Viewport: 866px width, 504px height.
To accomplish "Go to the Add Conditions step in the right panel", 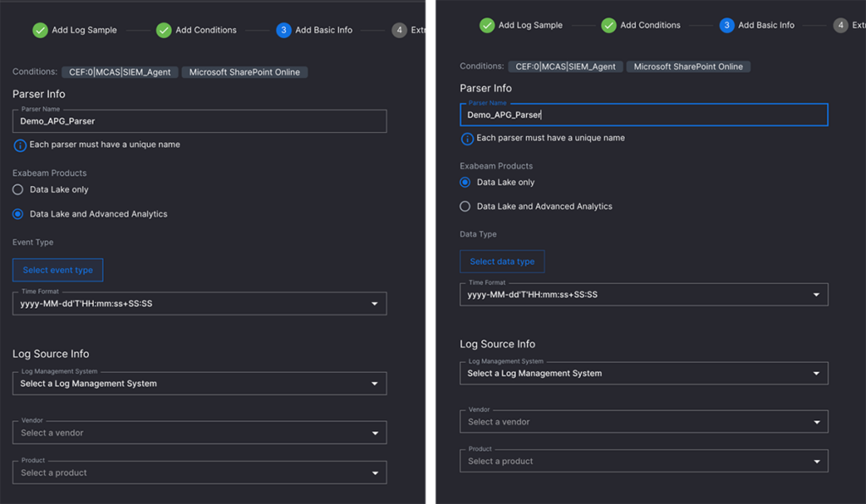I will pyautogui.click(x=649, y=25).
